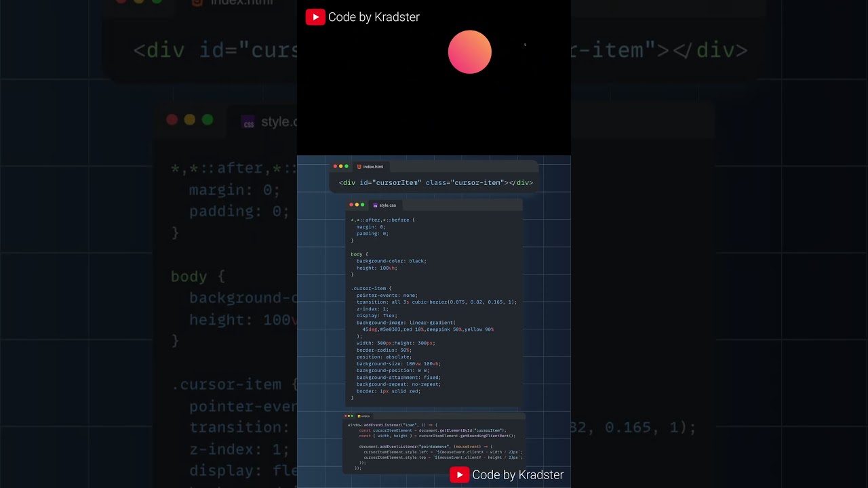Click the sharp 'padding: 0;' line in style.css
The height and width of the screenshot is (488, 868).
pyautogui.click(x=372, y=234)
